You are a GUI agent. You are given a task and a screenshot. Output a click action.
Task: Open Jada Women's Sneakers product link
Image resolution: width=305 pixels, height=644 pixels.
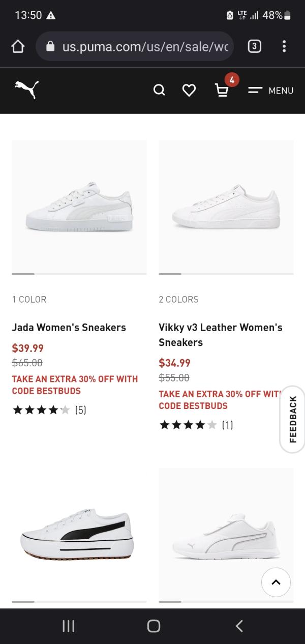pos(69,328)
